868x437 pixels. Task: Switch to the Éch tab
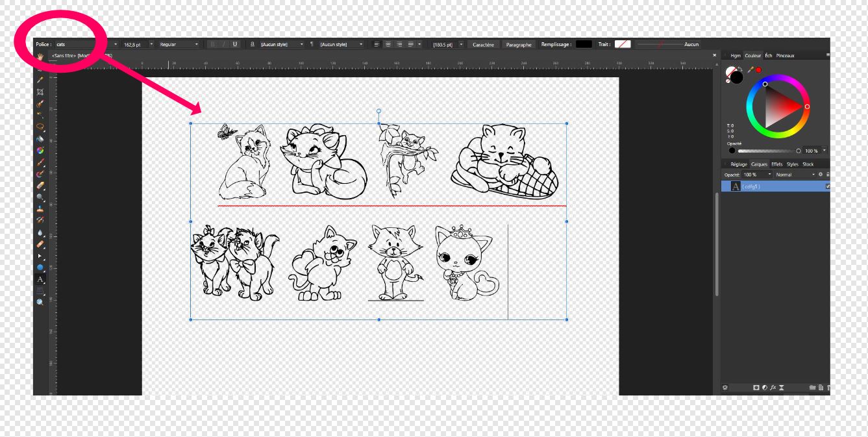pyautogui.click(x=769, y=56)
